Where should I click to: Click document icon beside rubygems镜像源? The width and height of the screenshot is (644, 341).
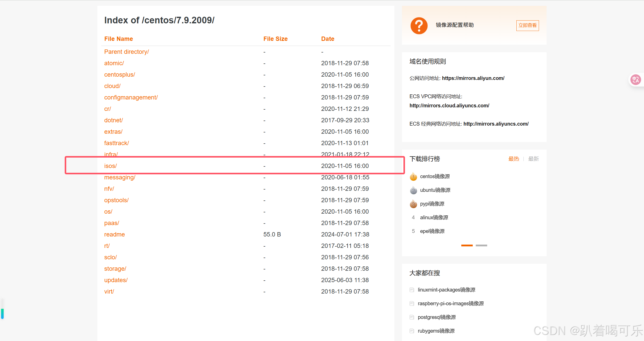tap(412, 331)
